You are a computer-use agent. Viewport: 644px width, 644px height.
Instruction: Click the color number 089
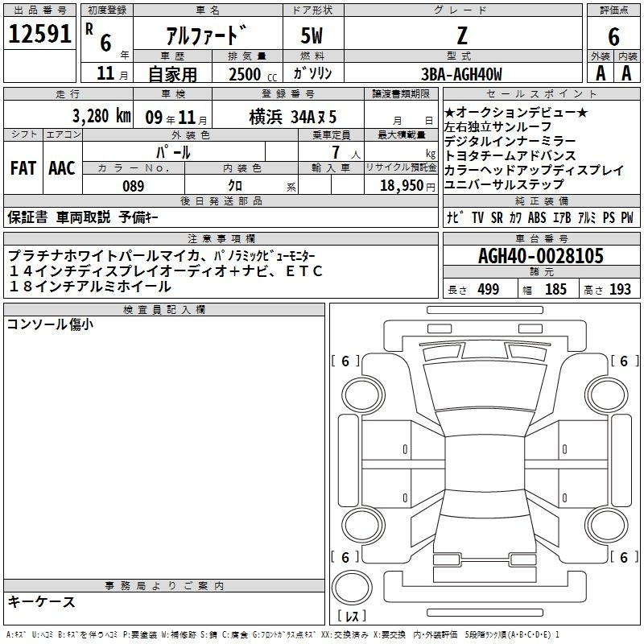[x=134, y=185]
